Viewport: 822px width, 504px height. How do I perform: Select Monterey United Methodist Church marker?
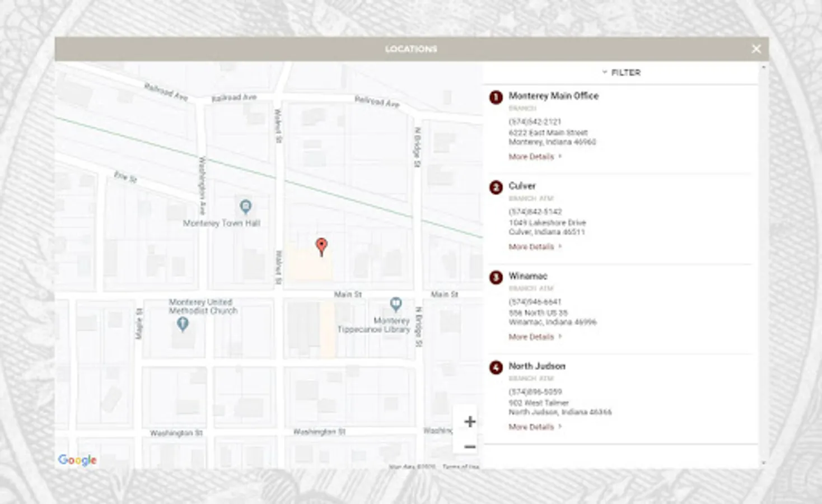182,324
